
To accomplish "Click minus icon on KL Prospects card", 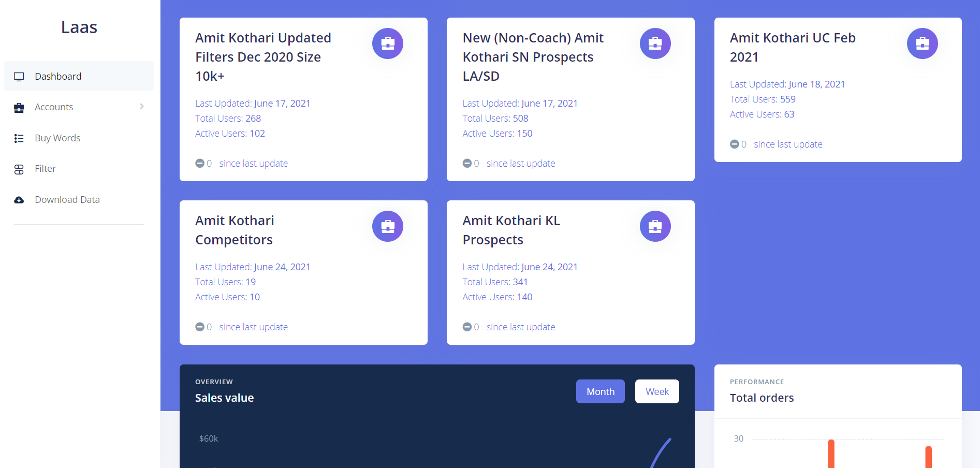I will tap(467, 327).
